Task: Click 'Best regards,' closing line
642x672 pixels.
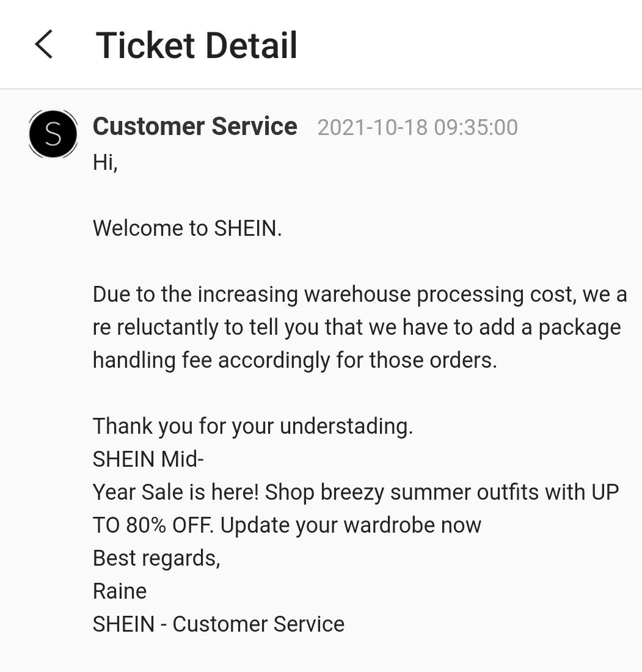Action: tap(156, 558)
